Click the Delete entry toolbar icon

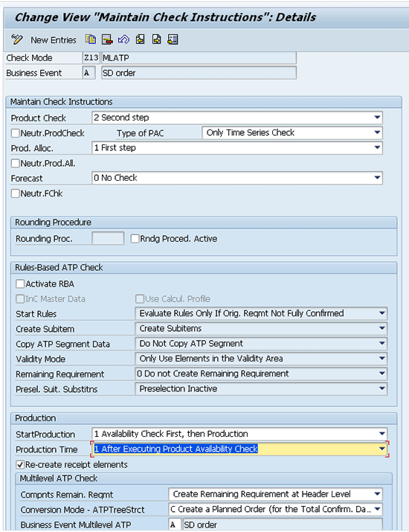107,39
